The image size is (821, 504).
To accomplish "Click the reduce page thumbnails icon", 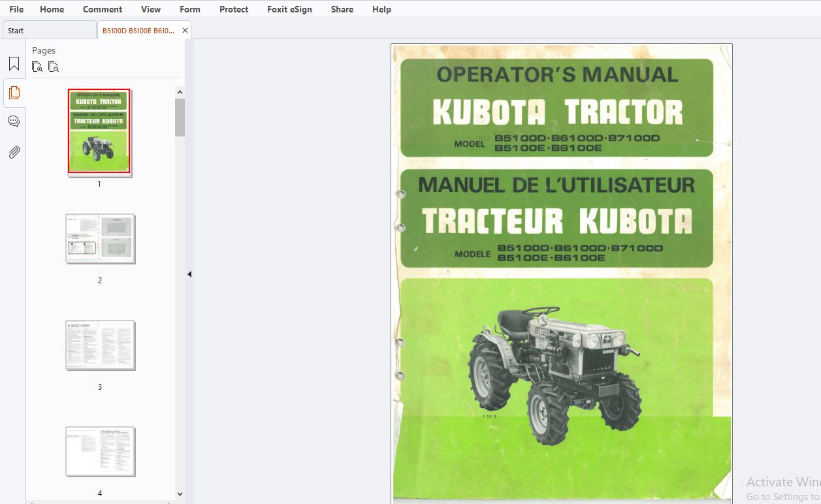I will pyautogui.click(x=54, y=67).
